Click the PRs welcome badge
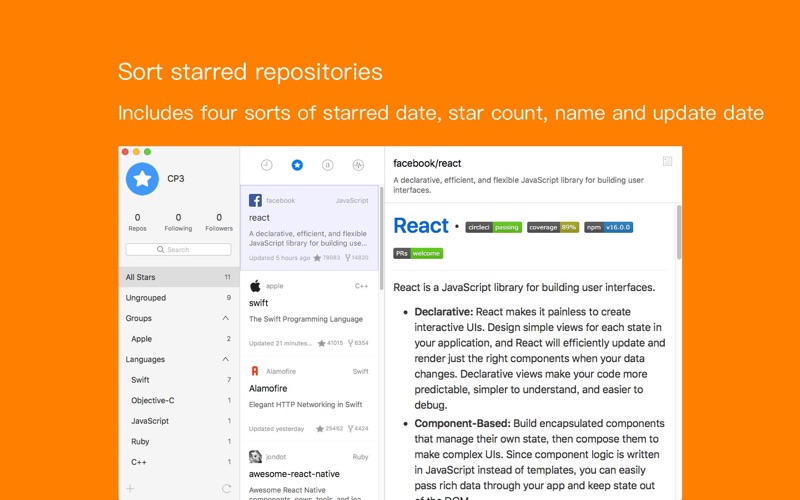The image size is (800, 500). coord(418,253)
